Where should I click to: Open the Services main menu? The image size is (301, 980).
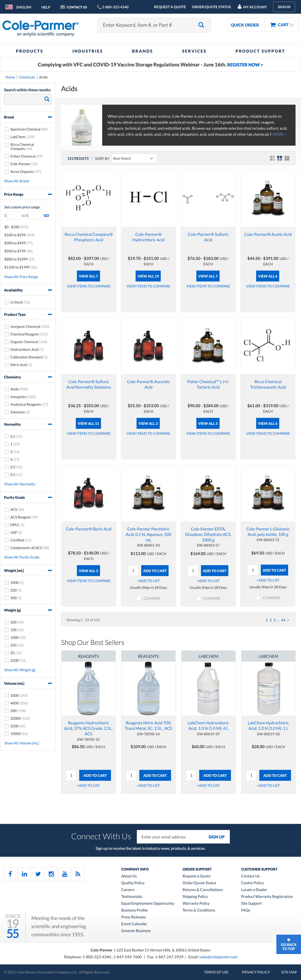click(x=194, y=51)
